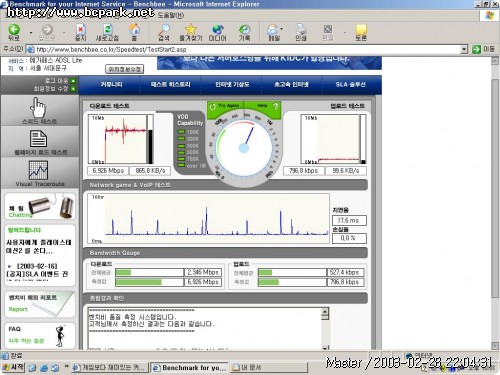Click the 위치정보수정 button

tap(125, 69)
